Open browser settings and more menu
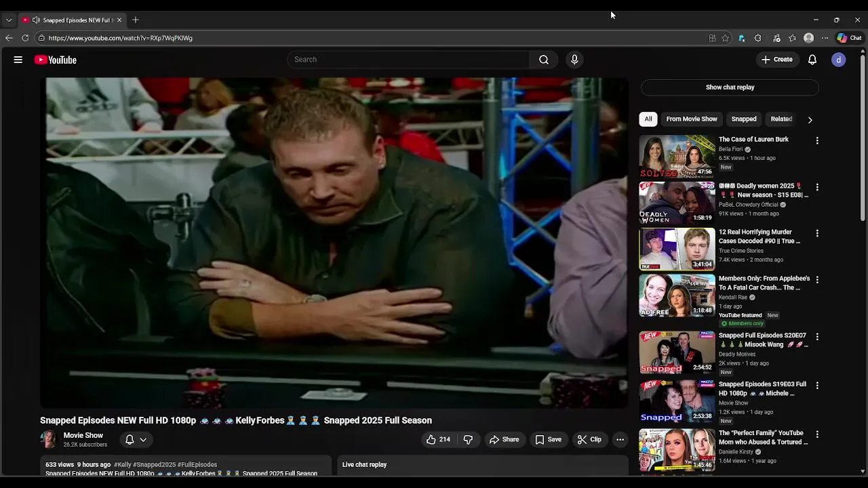 825,38
